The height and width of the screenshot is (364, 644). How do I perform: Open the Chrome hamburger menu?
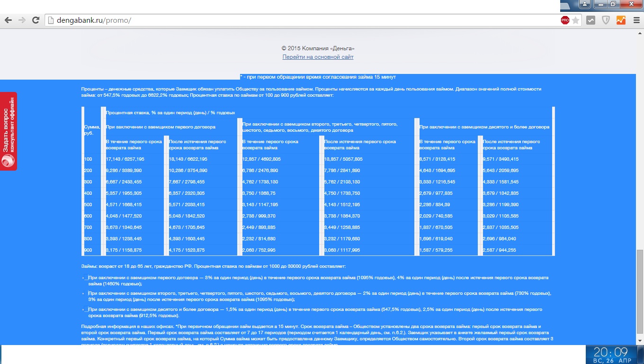click(x=635, y=20)
